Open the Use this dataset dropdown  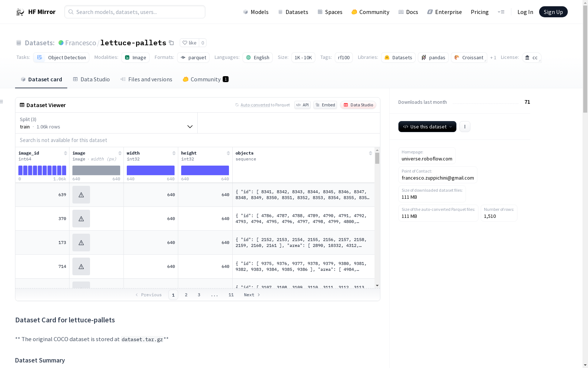coord(427,127)
